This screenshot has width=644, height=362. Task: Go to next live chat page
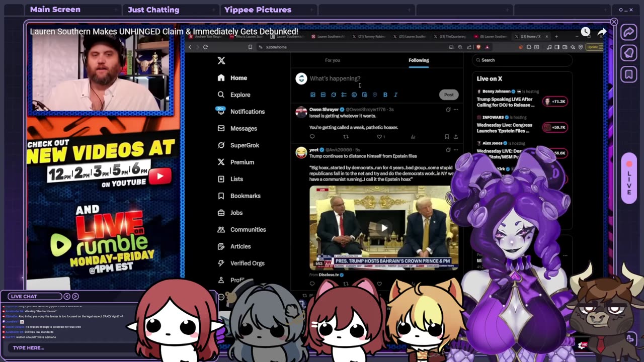(x=75, y=296)
